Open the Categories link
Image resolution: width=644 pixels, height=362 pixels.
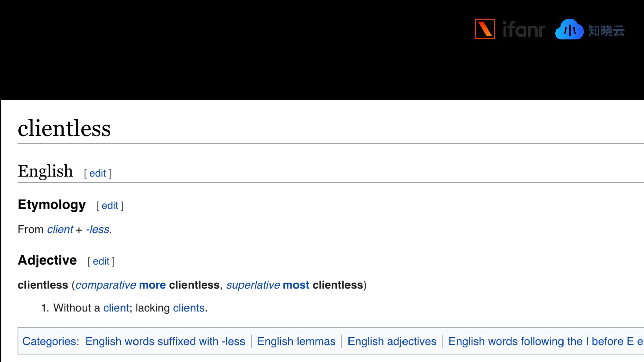pyautogui.click(x=49, y=341)
